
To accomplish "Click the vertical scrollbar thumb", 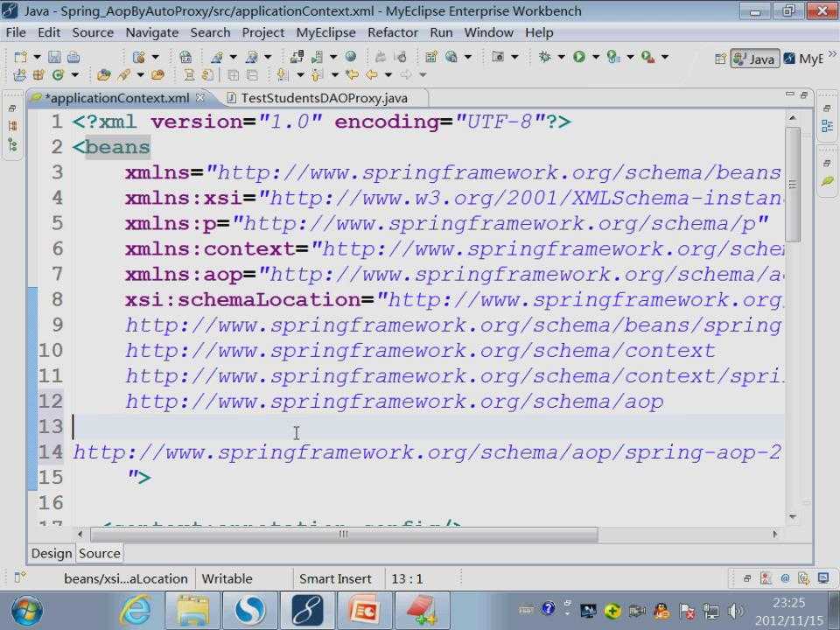I will tap(793, 185).
